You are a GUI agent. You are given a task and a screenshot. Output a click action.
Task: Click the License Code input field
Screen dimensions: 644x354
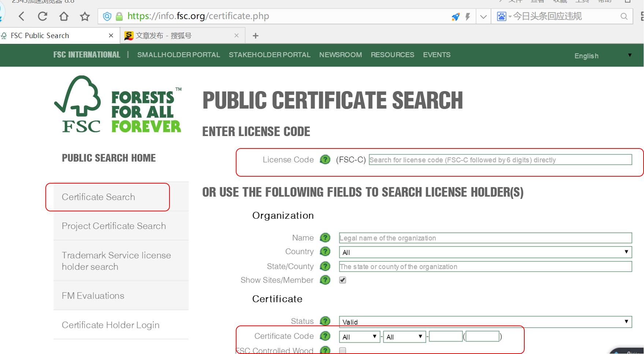[500, 160]
